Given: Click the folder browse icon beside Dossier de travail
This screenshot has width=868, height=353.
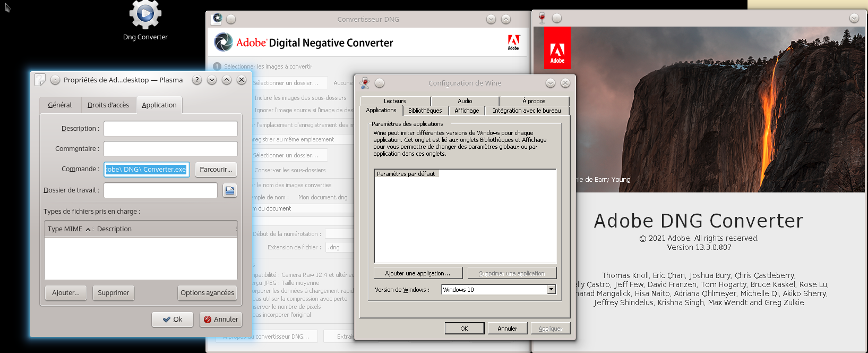Looking at the screenshot, I should (x=230, y=190).
